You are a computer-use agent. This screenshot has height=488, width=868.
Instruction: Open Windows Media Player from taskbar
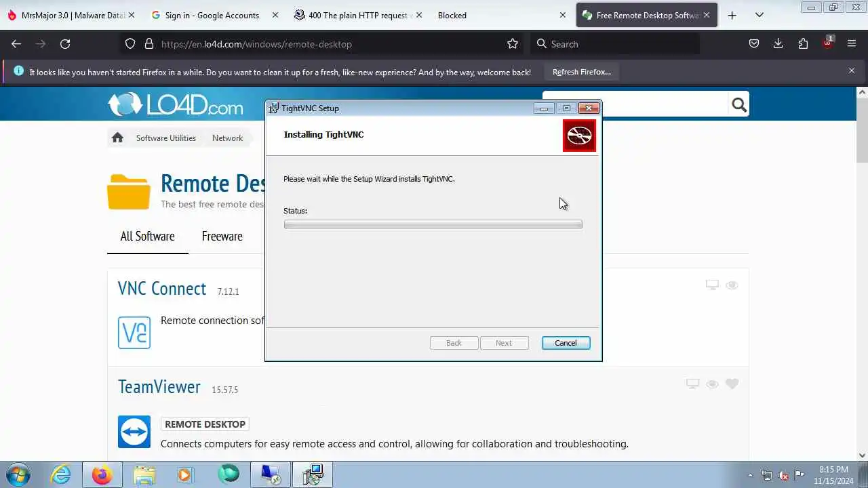(184, 474)
